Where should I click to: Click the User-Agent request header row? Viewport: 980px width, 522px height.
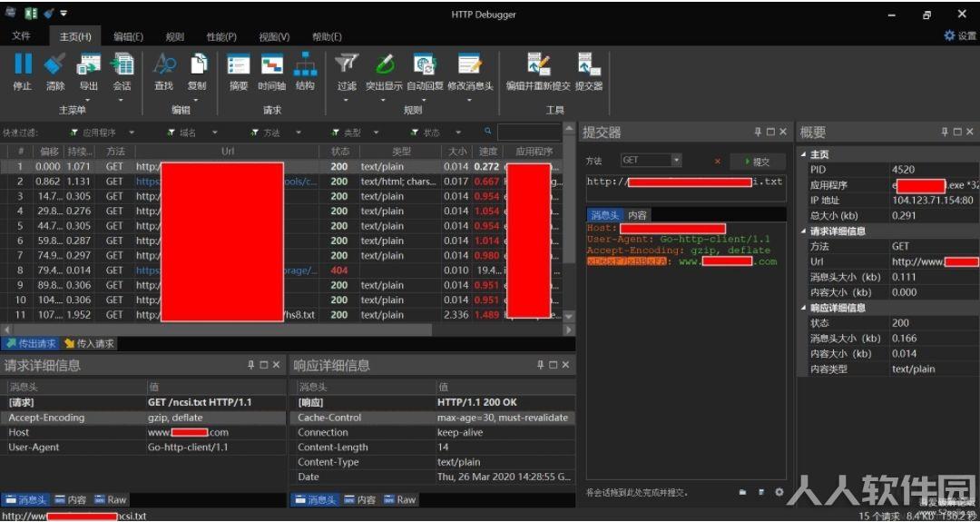143,447
